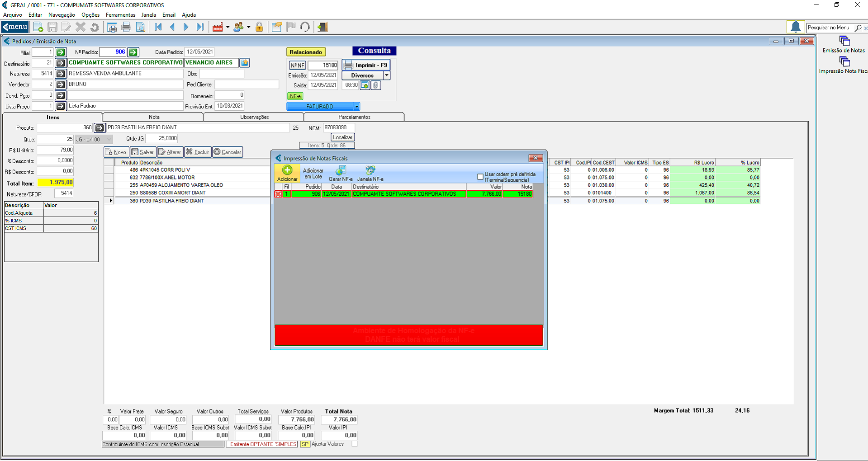This screenshot has height=461, width=868.
Task: Click the paperclip attachment icon
Action: [375, 85]
